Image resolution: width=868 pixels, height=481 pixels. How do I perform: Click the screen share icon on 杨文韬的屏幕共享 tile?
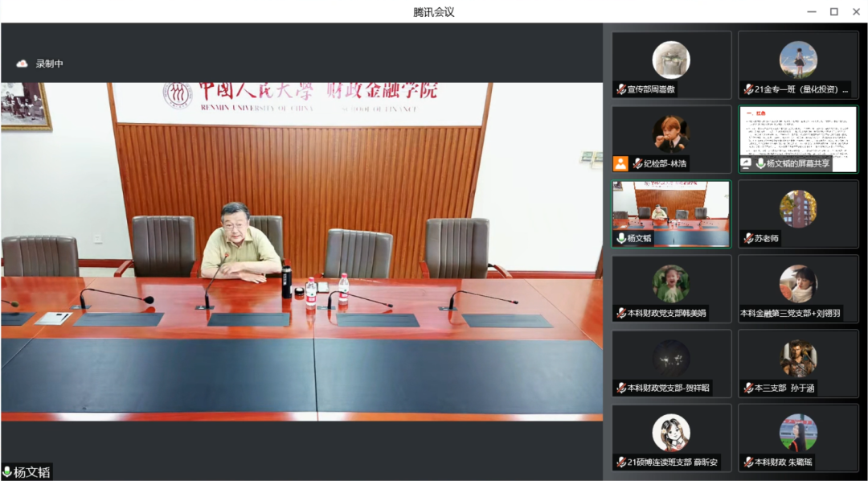point(747,163)
